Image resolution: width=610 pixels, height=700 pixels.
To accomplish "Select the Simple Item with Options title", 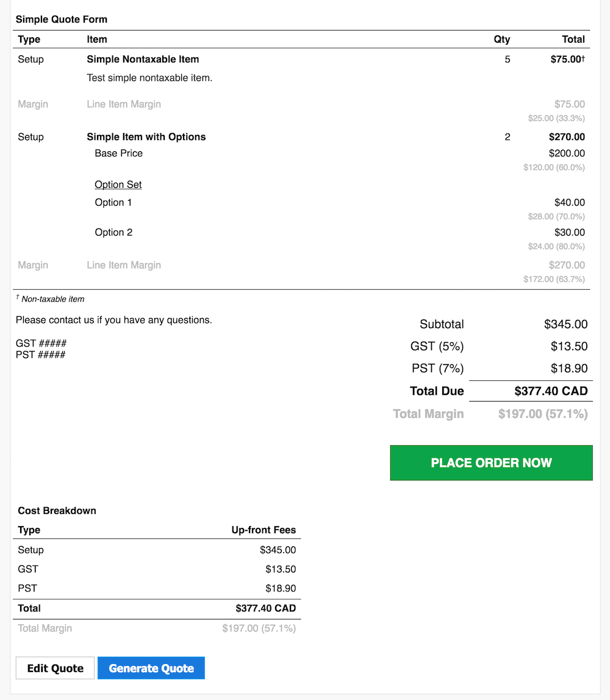I will 146,137.
